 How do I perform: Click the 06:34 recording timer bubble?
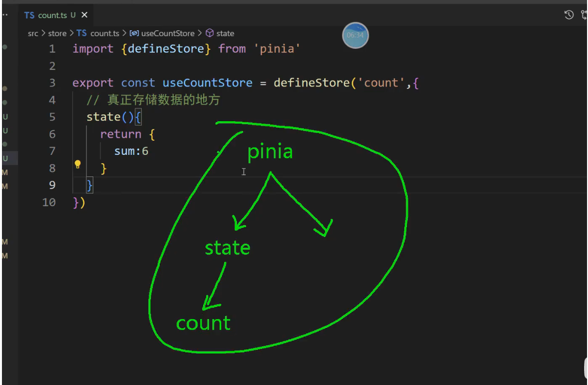pos(355,35)
